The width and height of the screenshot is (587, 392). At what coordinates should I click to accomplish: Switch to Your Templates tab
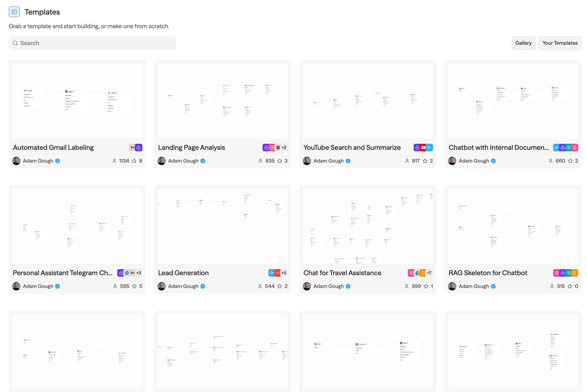tap(560, 43)
